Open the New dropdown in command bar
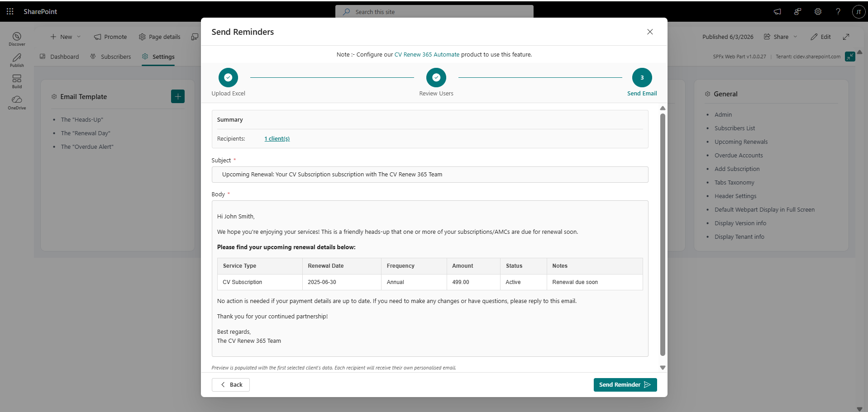The width and height of the screenshot is (868, 412). (66, 37)
